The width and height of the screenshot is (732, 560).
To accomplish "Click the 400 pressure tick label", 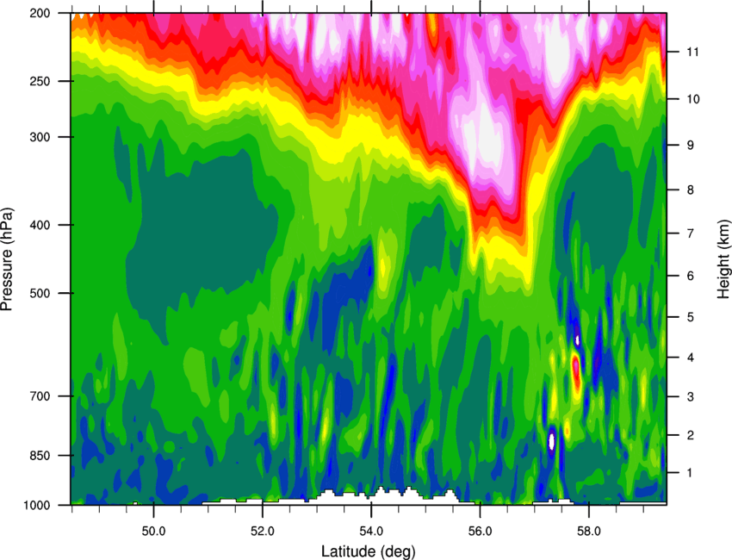I will tap(40, 225).
